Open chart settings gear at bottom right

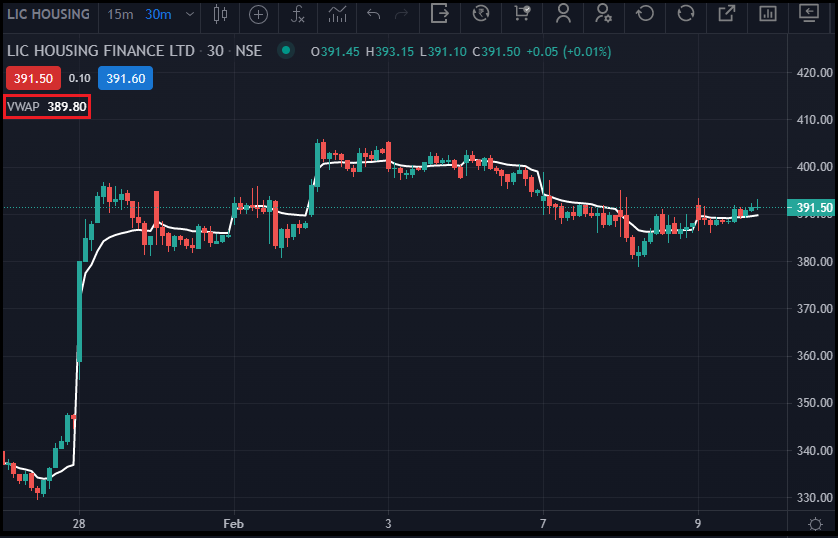[815, 524]
